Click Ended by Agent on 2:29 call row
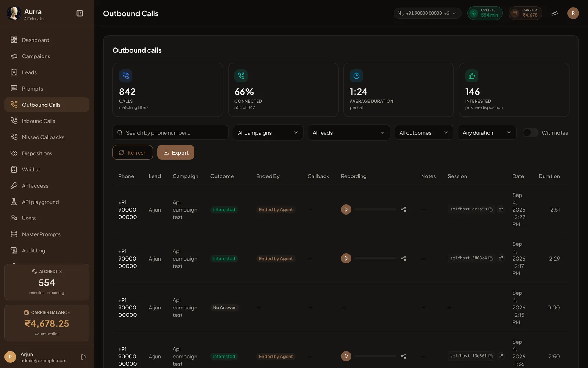The height and width of the screenshot is (368, 588). point(276,259)
